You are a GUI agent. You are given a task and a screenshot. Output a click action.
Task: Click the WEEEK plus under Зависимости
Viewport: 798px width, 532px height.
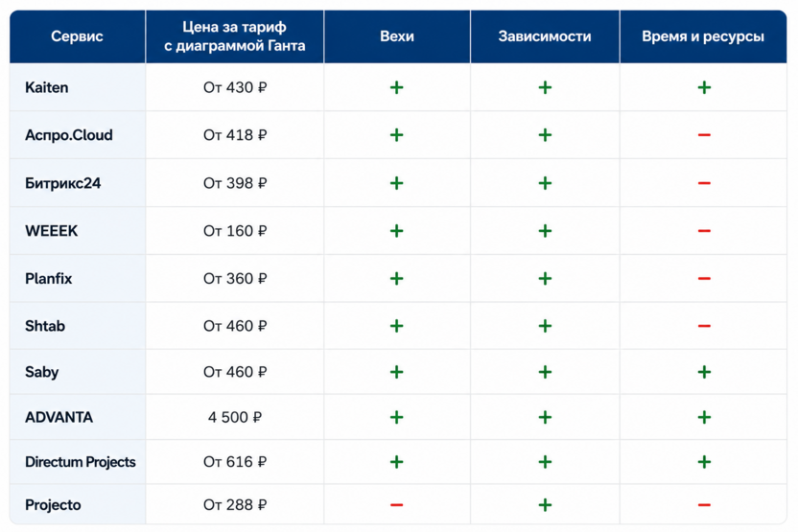pyautogui.click(x=545, y=231)
